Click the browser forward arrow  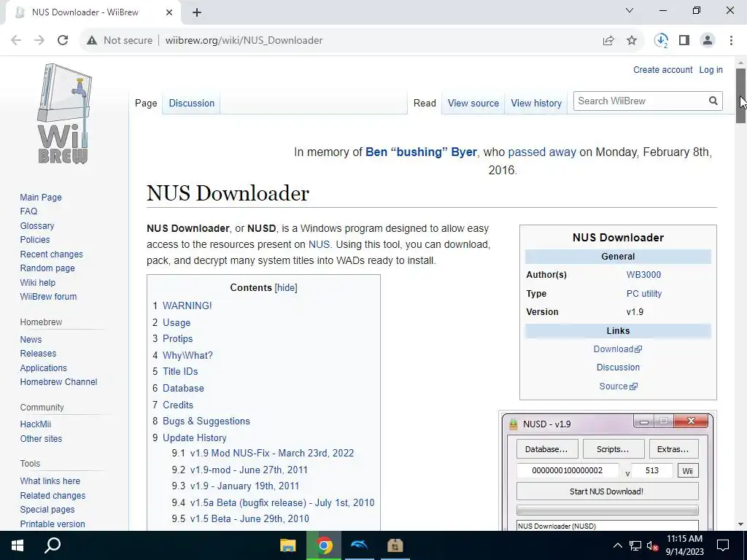click(x=39, y=41)
